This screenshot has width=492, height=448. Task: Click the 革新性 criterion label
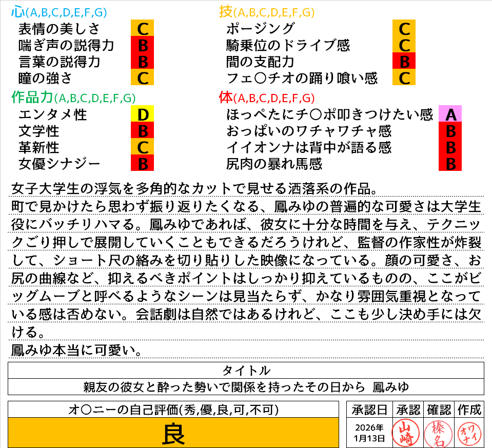(x=38, y=147)
